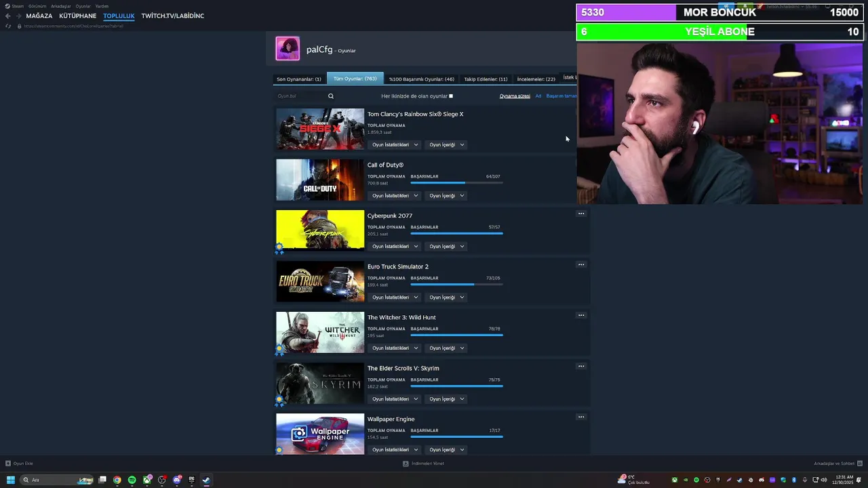Expand Oyun İçeriği for Rainbow Six Siege X
The height and width of the screenshot is (488, 868).
coord(447,144)
